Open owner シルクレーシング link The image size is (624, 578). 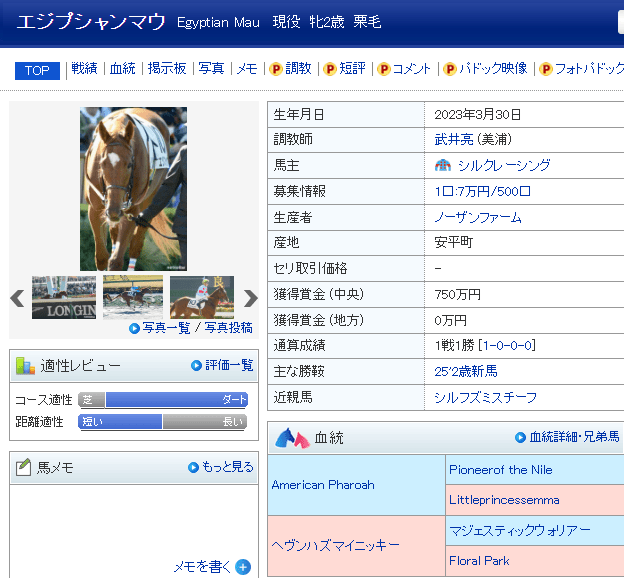(x=504, y=165)
